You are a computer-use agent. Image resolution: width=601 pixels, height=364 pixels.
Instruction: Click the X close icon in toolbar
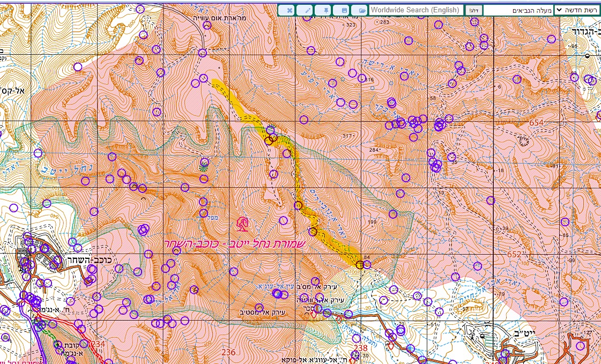click(289, 10)
